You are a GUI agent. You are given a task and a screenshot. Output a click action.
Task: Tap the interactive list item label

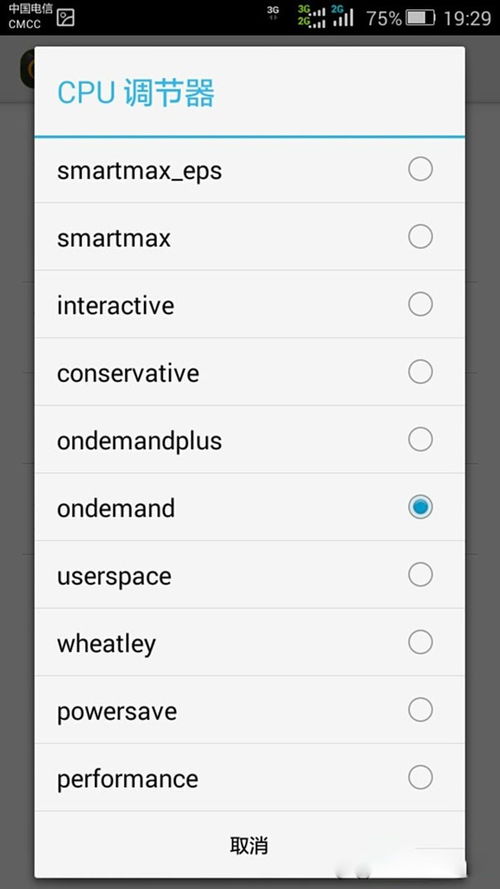116,305
